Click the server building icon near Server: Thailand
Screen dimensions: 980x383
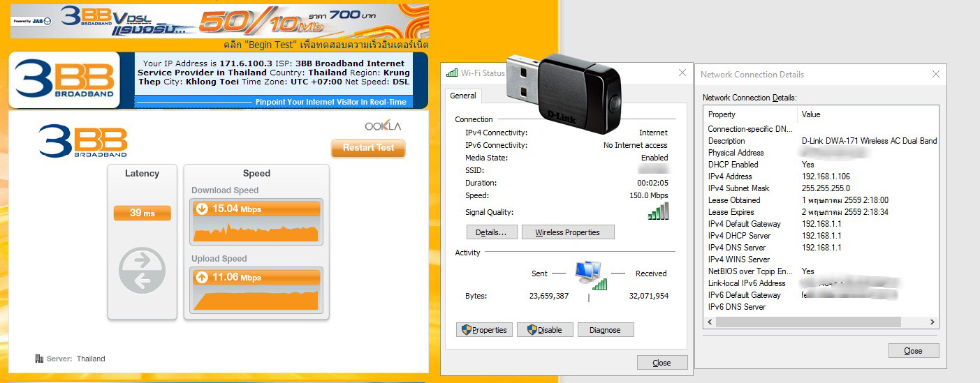pyautogui.click(x=39, y=359)
